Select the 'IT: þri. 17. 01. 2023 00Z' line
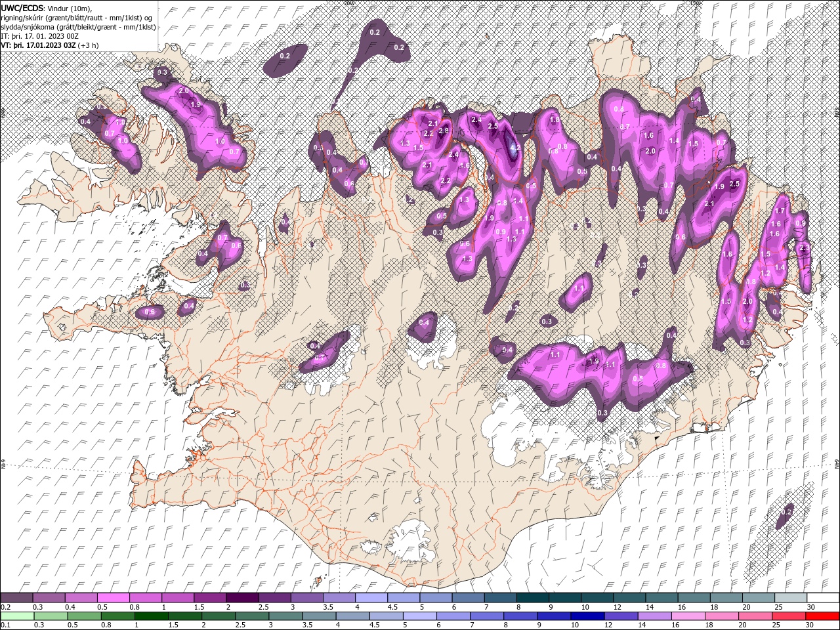This screenshot has width=840, height=630. (x=39, y=35)
